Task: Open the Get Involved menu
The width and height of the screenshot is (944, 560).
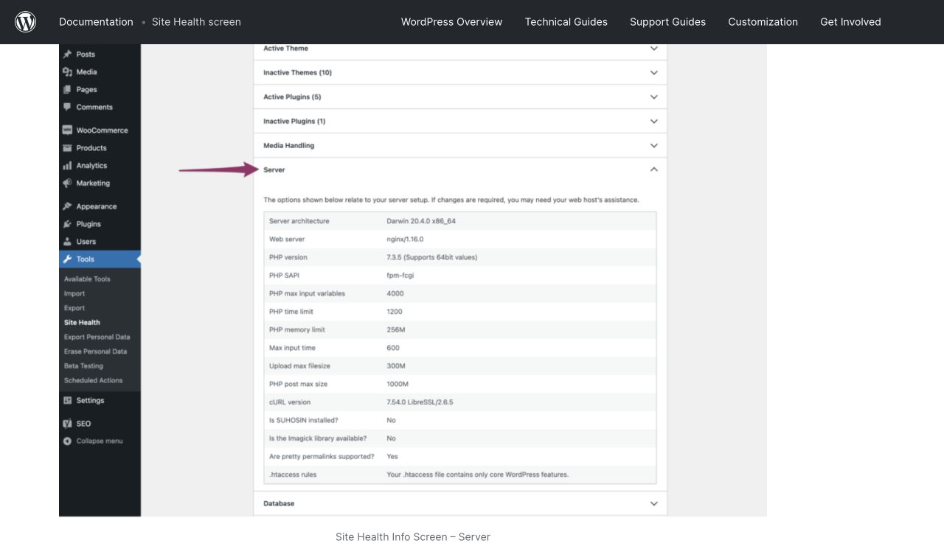Action: 850,22
